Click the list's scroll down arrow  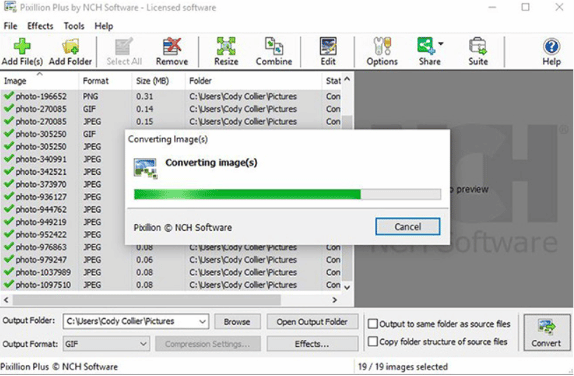(x=347, y=287)
